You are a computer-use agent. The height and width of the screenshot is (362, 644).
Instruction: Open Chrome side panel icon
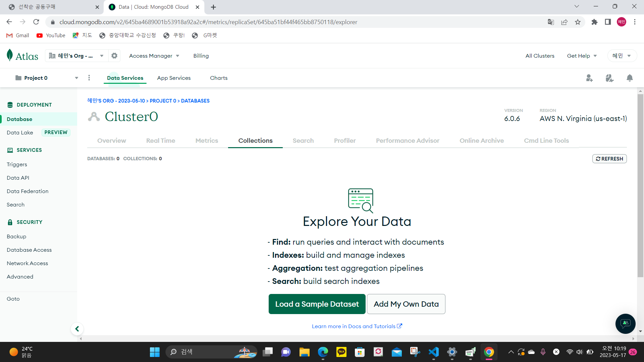point(608,22)
